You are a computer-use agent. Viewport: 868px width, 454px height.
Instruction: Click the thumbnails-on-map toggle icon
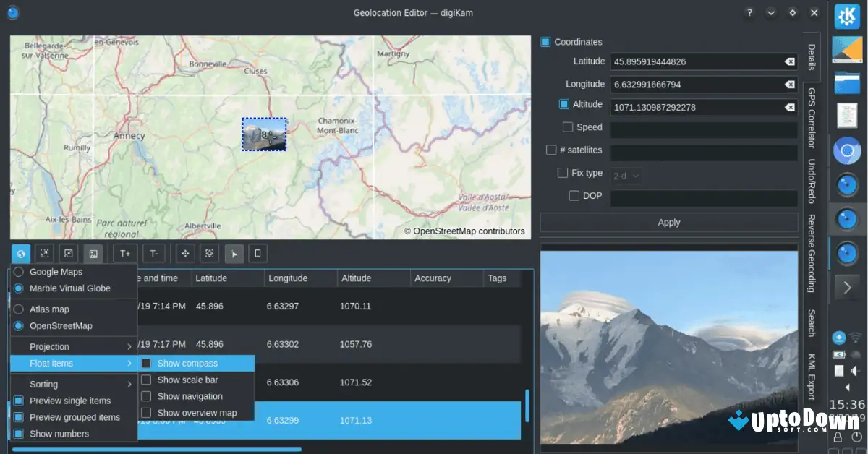pos(93,253)
